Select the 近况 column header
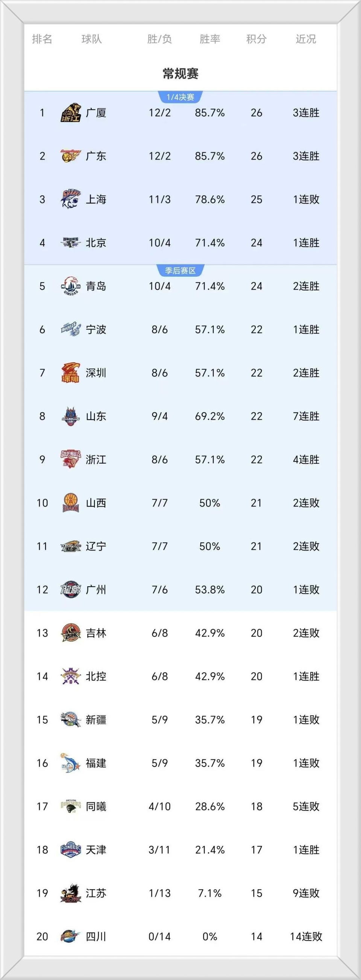This screenshot has height=980, width=361. (306, 39)
